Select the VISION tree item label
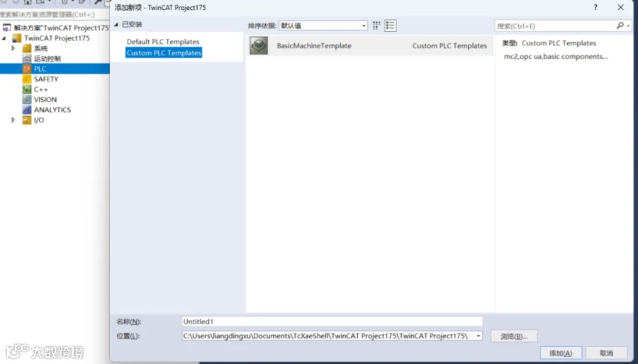This screenshot has height=364, width=638. [x=45, y=100]
